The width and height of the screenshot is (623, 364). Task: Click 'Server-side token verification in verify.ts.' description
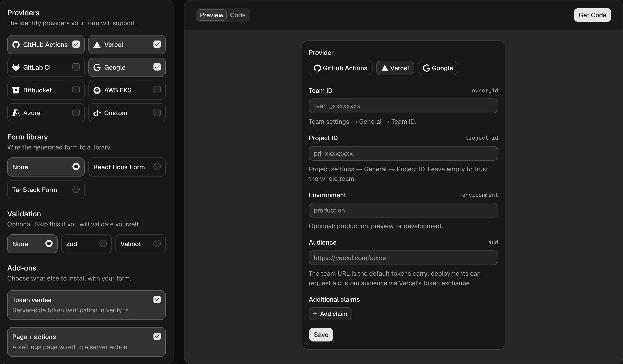coord(71,310)
